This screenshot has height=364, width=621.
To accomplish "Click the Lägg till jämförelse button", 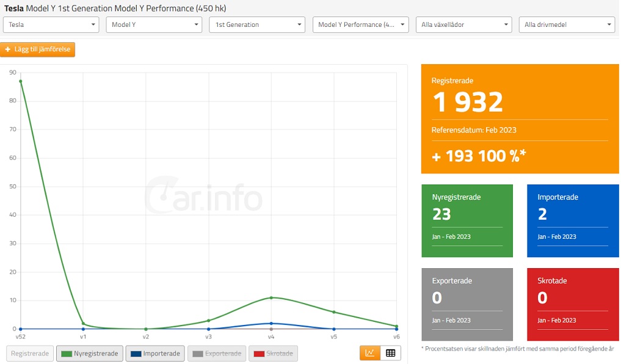I will pyautogui.click(x=39, y=49).
